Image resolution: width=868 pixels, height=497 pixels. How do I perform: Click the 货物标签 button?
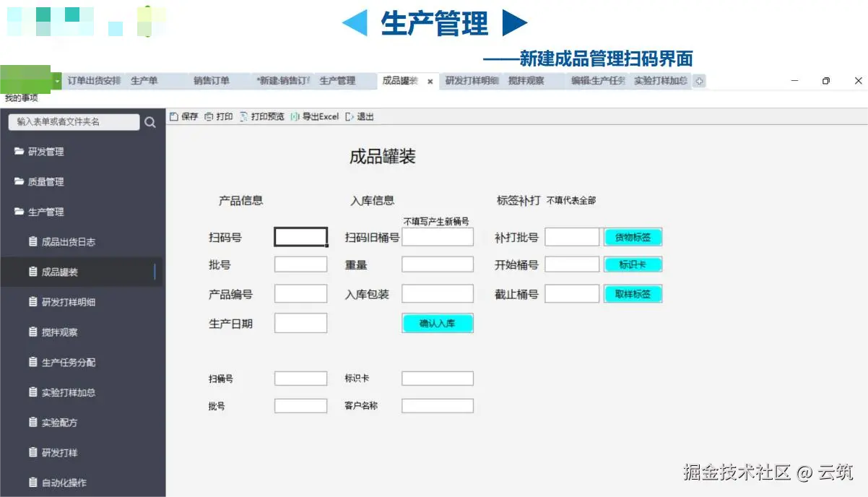(633, 237)
